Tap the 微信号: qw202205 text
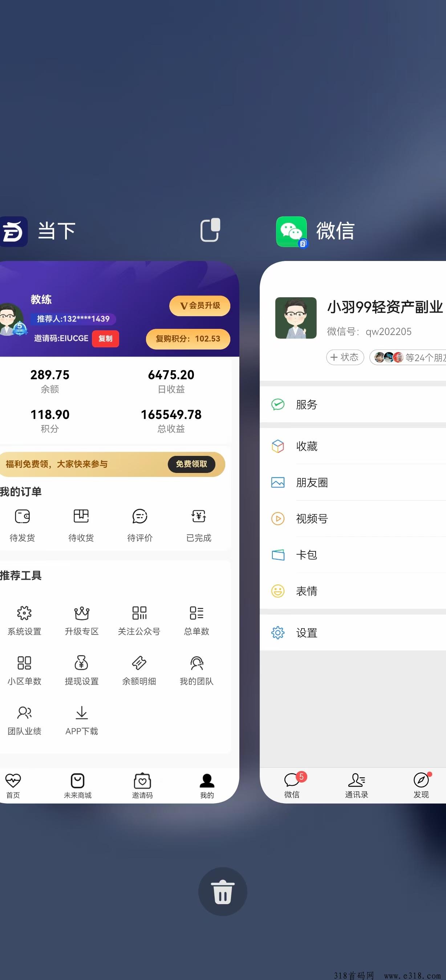Image resolution: width=446 pixels, height=980 pixels. (369, 331)
